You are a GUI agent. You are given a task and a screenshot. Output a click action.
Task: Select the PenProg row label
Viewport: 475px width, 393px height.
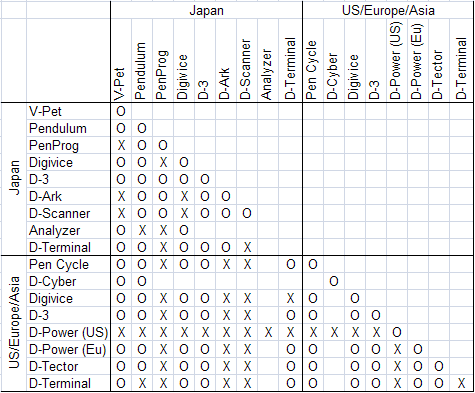click(54, 146)
